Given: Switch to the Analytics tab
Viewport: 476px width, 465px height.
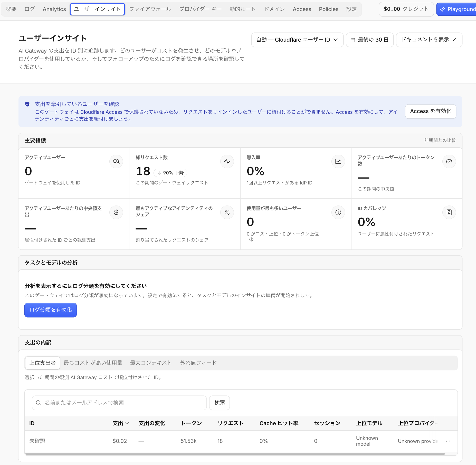Looking at the screenshot, I should pyautogui.click(x=54, y=9).
